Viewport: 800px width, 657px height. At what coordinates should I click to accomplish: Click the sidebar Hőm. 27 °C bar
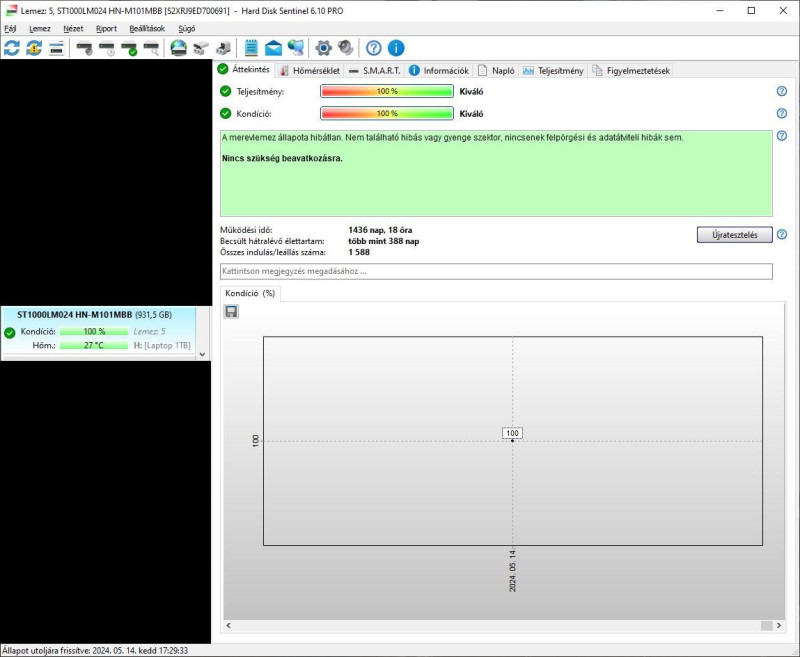(94, 345)
